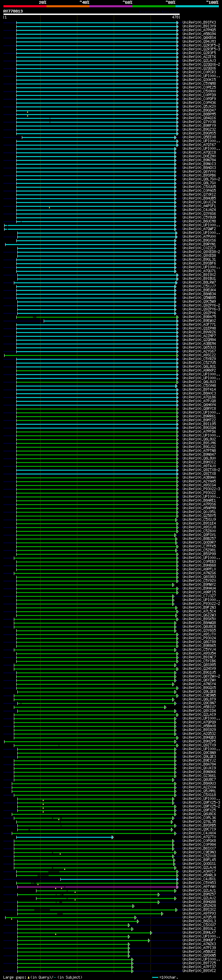The height and width of the screenshot is (980, 222).
Task: Select hit label UniRef100_Q7XRI2
Action: pos(199,195)
